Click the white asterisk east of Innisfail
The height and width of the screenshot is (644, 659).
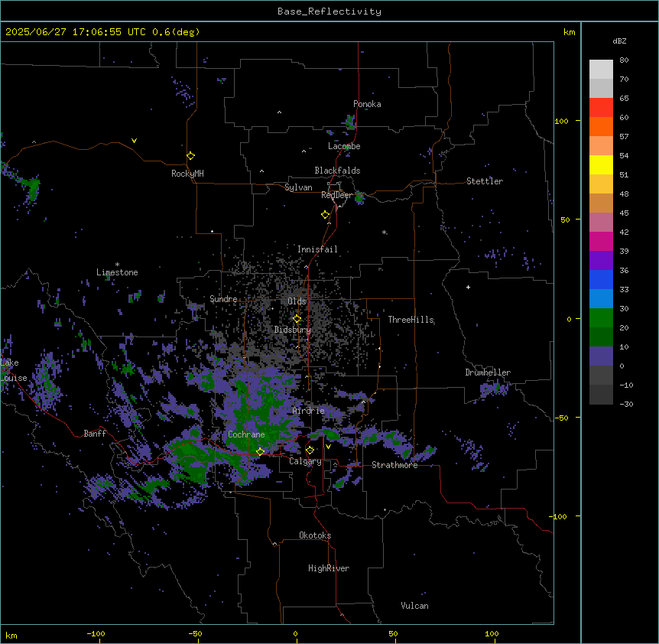coord(384,232)
